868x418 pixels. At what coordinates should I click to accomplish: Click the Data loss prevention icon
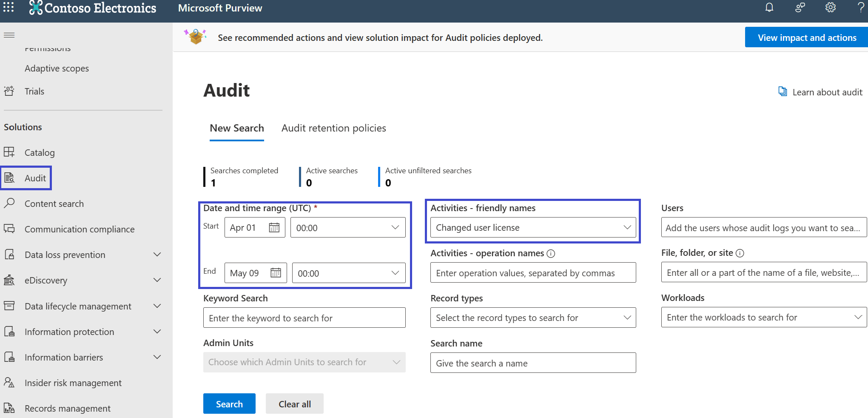coord(9,255)
